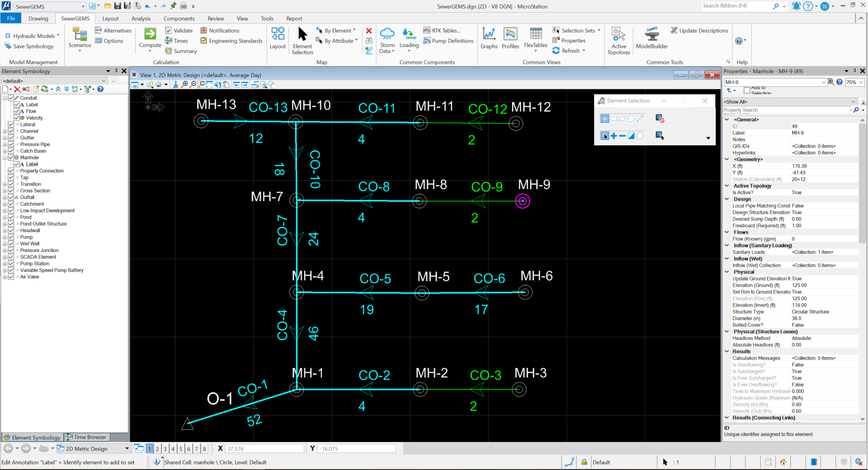Open RTK Tables tool
Viewport: 868px width, 470px height.
coord(441,30)
